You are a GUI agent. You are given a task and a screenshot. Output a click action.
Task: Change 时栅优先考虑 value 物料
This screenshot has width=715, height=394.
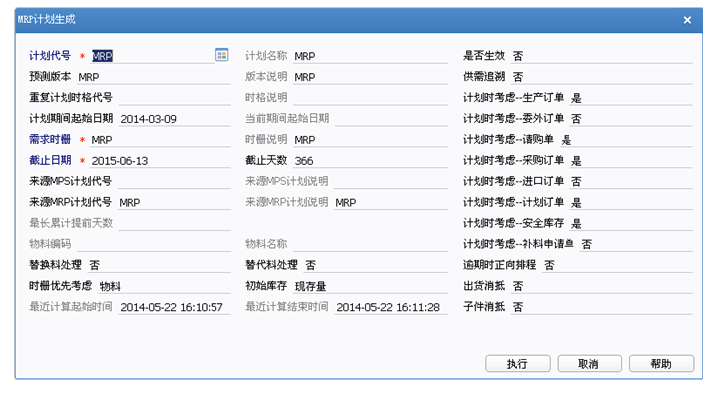point(164,286)
